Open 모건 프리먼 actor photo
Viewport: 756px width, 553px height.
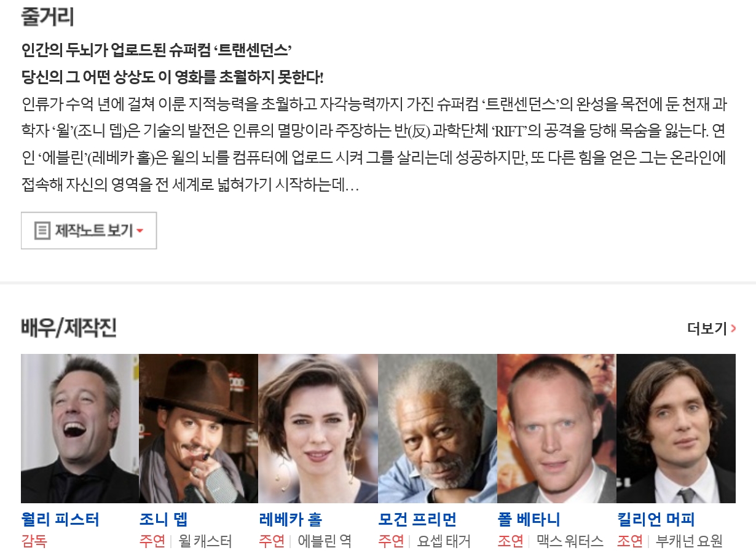tap(437, 428)
